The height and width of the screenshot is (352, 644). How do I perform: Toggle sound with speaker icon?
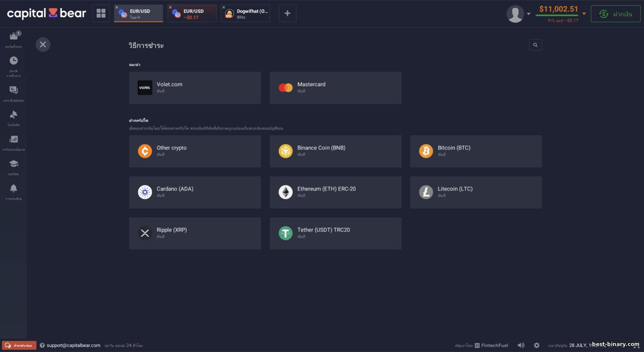521,345
